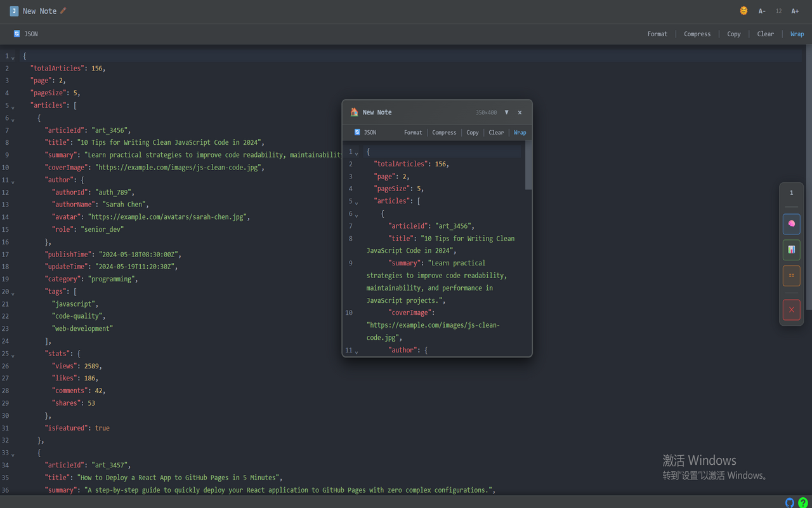812x508 pixels.
Task: Click Clear in the main toolbar
Action: click(x=766, y=34)
